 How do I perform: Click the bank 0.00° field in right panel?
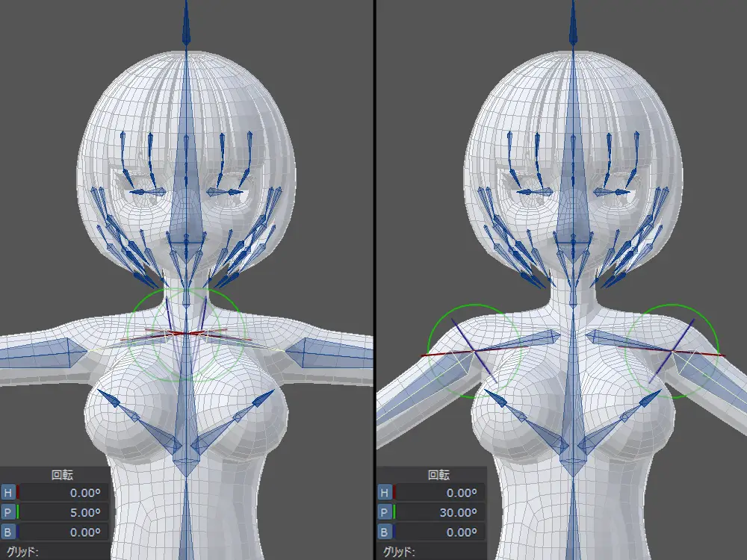coord(439,532)
